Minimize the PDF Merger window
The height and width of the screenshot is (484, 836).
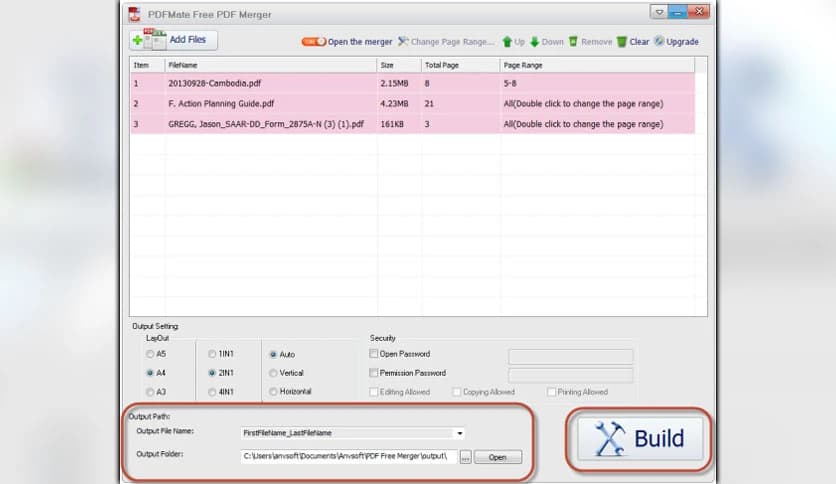[677, 12]
